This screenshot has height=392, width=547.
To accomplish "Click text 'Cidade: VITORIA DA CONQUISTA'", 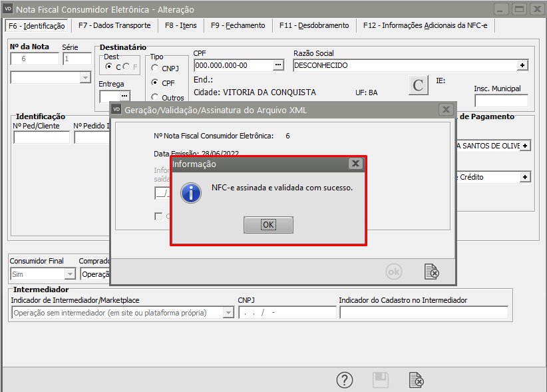I will [255, 93].
